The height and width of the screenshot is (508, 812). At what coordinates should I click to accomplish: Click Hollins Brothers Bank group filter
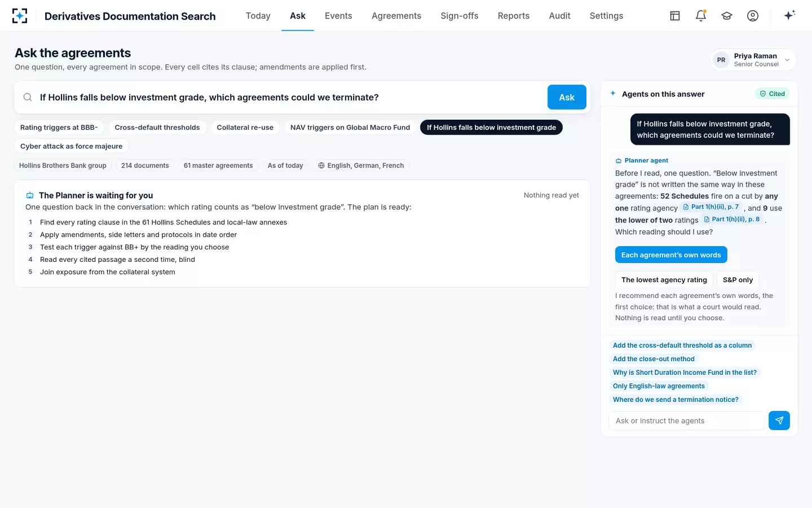[x=63, y=165]
